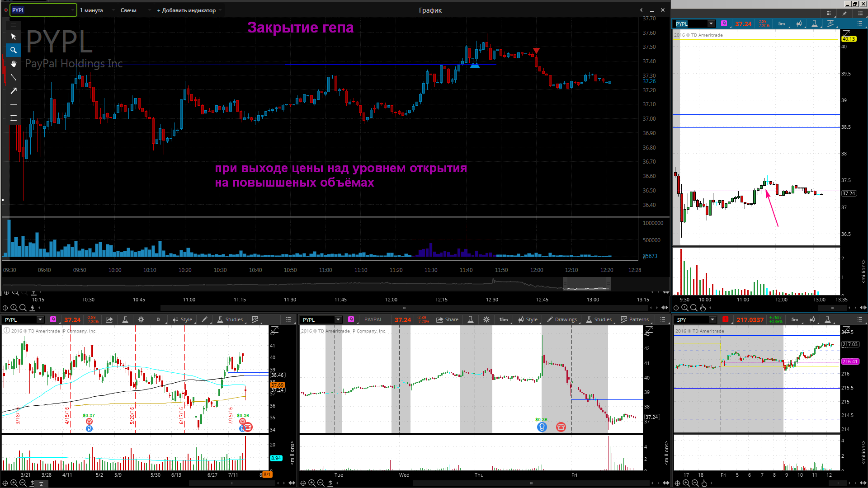Click the pin icon in right panel
This screenshot has height=488, width=868.
[x=844, y=14]
